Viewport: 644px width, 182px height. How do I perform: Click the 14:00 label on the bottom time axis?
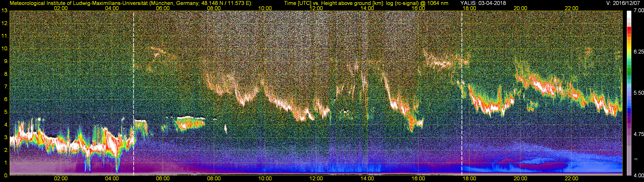point(367,179)
